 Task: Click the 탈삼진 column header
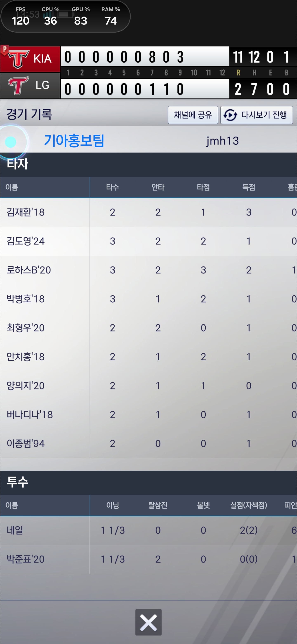pos(158,505)
